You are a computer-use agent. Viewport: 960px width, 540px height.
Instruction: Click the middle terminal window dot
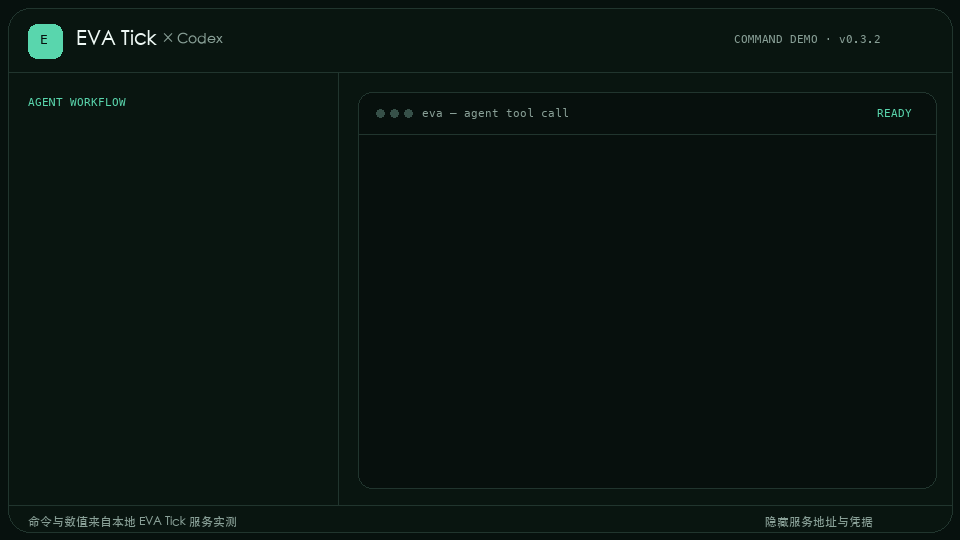394,113
